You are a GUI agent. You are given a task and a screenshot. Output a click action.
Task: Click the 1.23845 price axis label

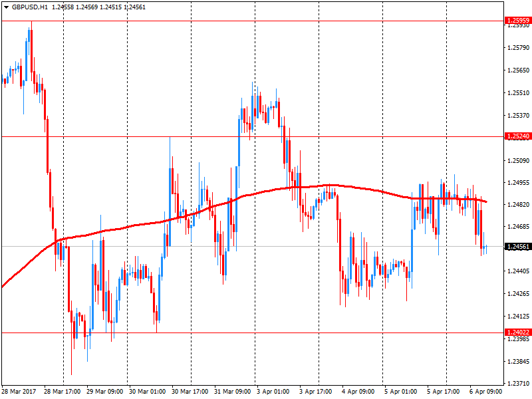click(518, 361)
